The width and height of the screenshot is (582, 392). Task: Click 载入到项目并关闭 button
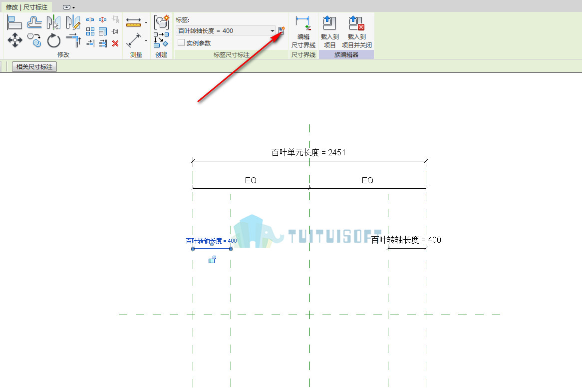pyautogui.click(x=357, y=31)
